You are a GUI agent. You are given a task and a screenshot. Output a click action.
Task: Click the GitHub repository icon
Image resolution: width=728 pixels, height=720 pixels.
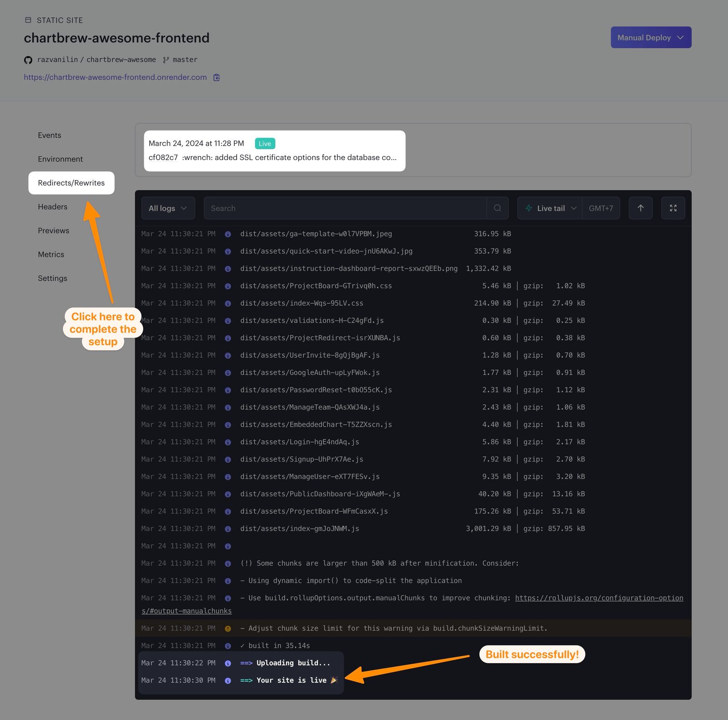[28, 60]
